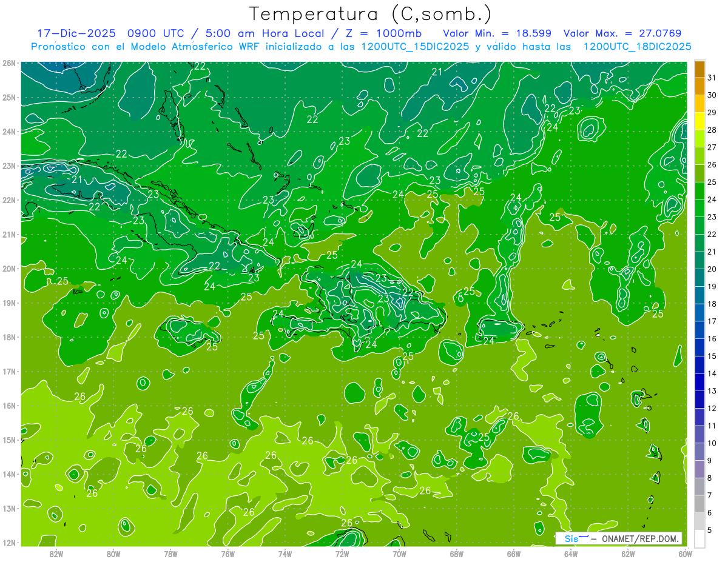The height and width of the screenshot is (562, 728).
Task: Click the 24N latitude axis label
Action: pos(8,132)
